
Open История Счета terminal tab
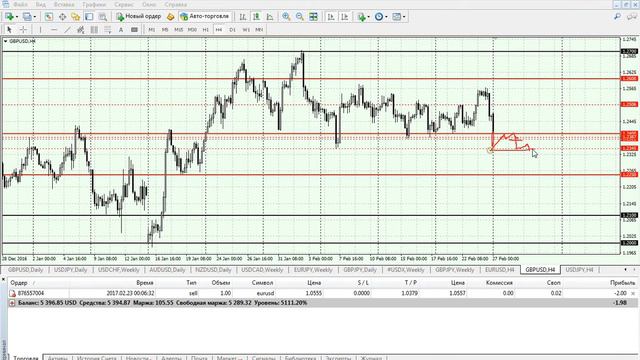pyautogui.click(x=96, y=358)
